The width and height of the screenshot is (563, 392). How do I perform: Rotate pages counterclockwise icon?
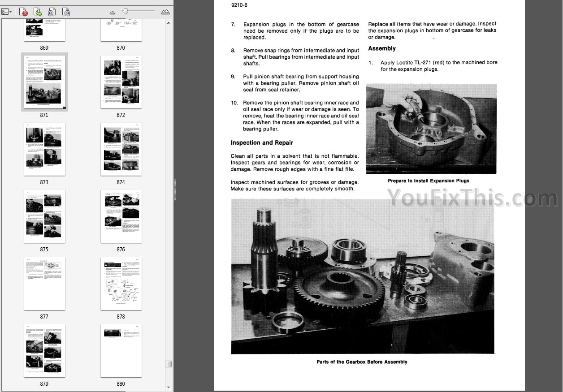coord(52,12)
